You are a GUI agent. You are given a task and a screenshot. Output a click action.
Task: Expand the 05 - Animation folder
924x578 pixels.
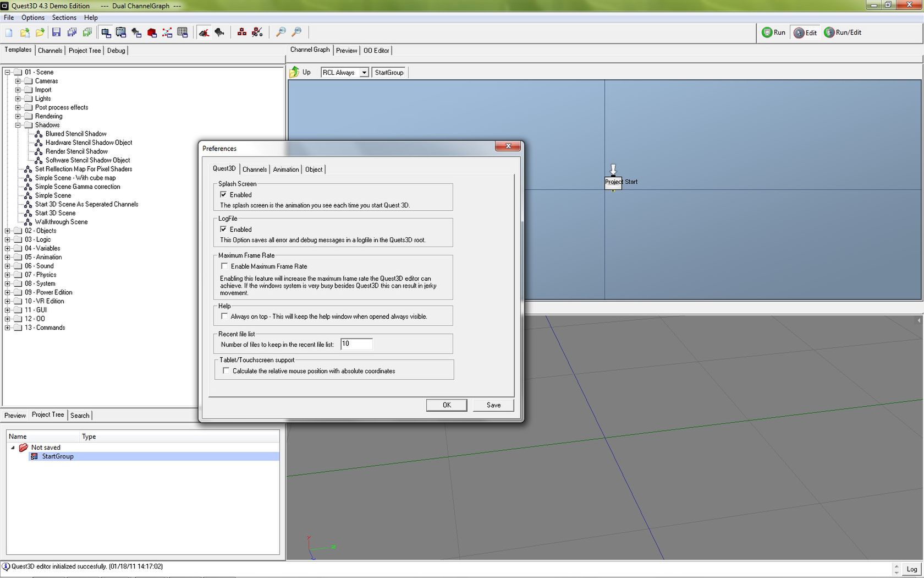[x=7, y=257]
